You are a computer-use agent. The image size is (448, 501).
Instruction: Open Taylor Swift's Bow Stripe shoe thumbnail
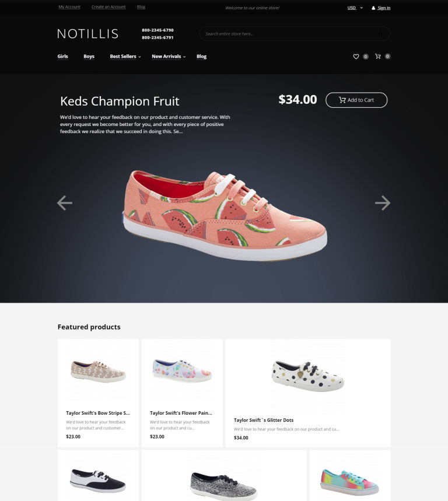(98, 372)
